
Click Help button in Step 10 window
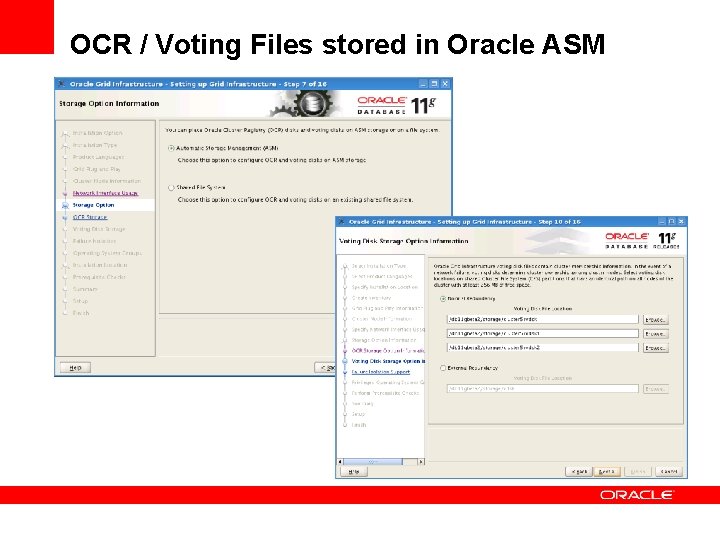354,472
